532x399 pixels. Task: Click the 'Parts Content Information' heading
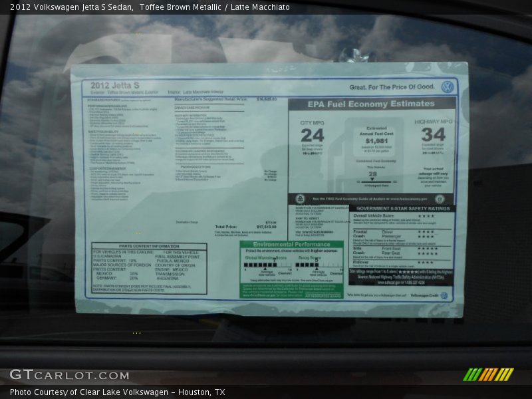[149, 246]
